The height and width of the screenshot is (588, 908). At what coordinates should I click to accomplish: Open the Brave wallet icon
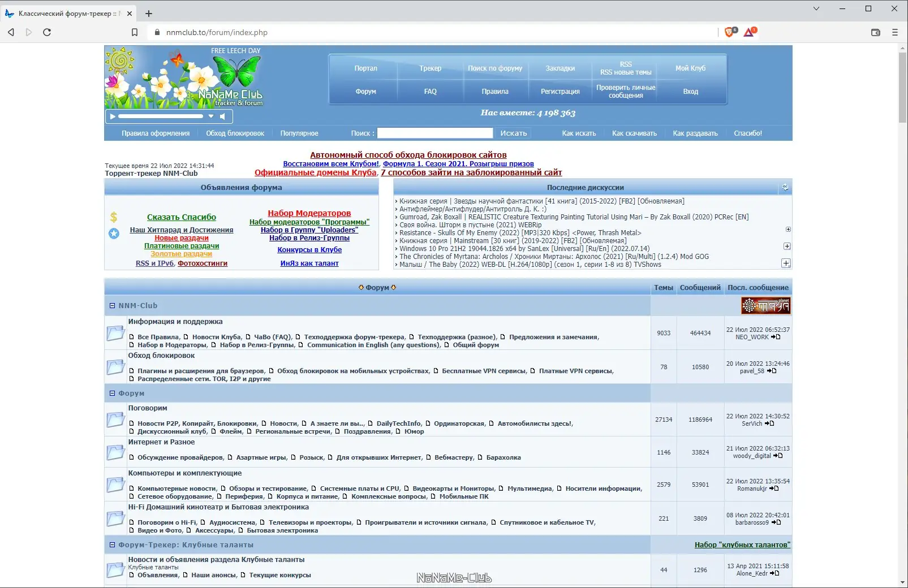tap(876, 32)
